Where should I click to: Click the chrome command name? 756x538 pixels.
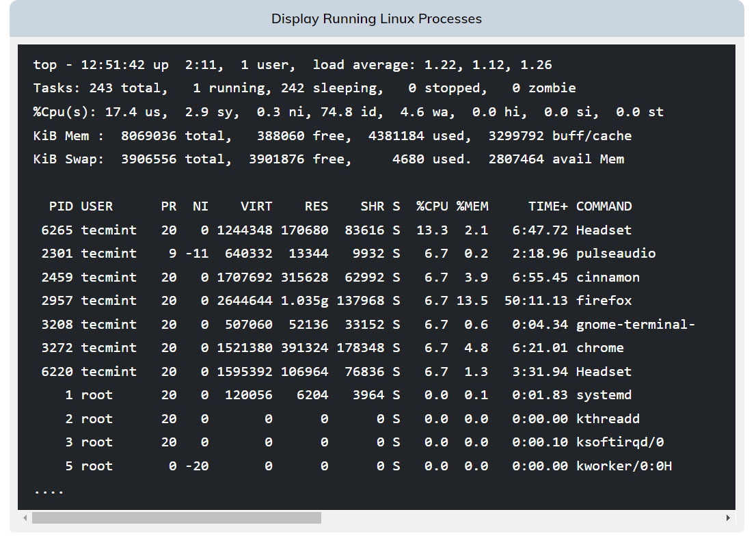600,348
